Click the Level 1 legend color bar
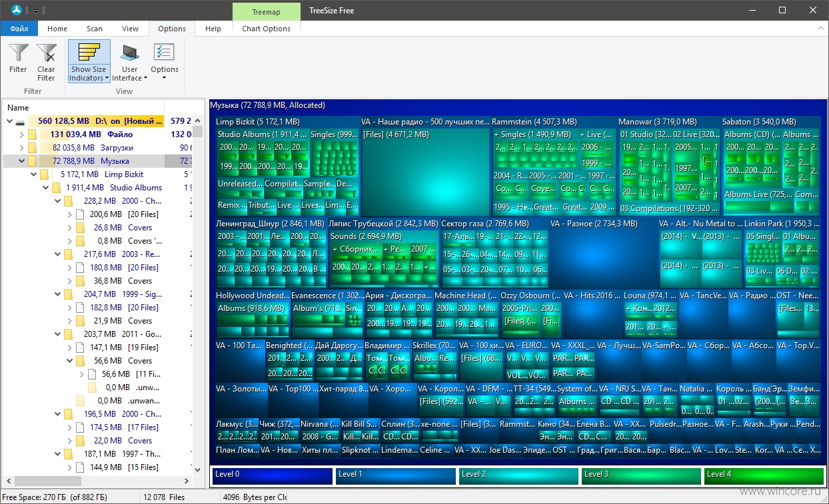Image resolution: width=829 pixels, height=504 pixels. pyautogui.click(x=395, y=476)
